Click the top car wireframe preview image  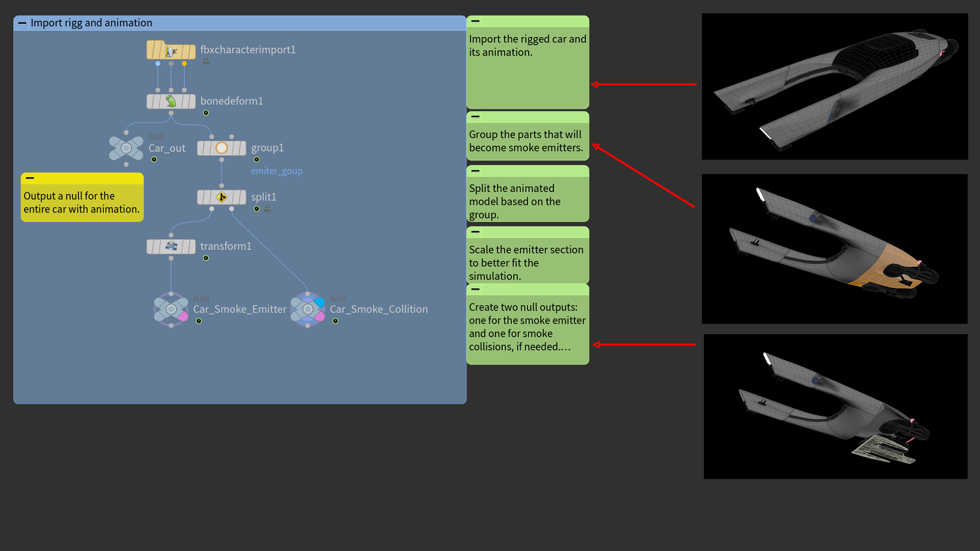835,87
